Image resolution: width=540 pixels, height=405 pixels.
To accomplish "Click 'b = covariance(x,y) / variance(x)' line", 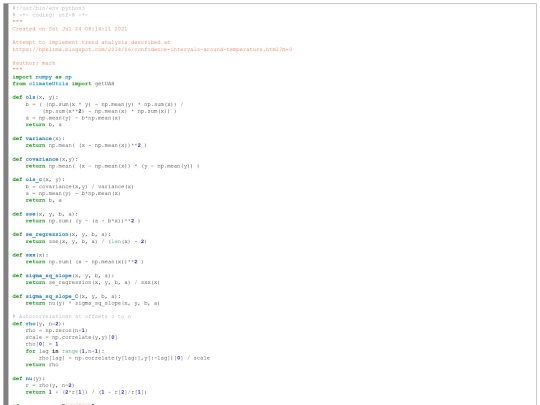I will (80, 186).
